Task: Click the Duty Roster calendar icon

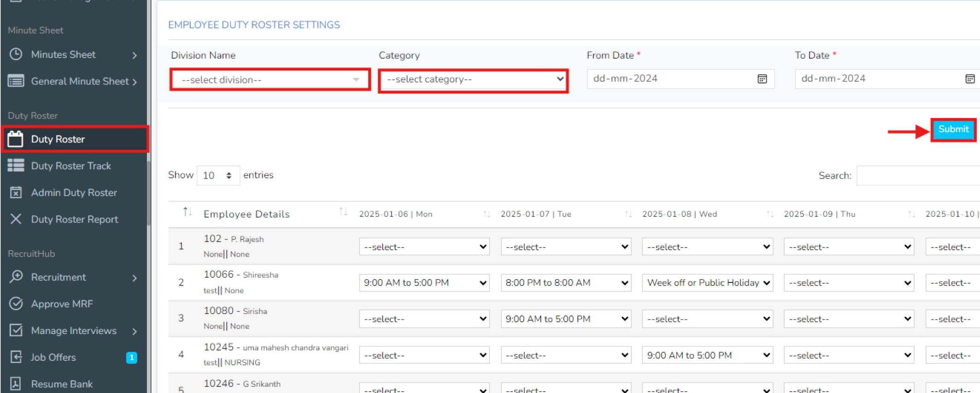Action: pos(16,139)
